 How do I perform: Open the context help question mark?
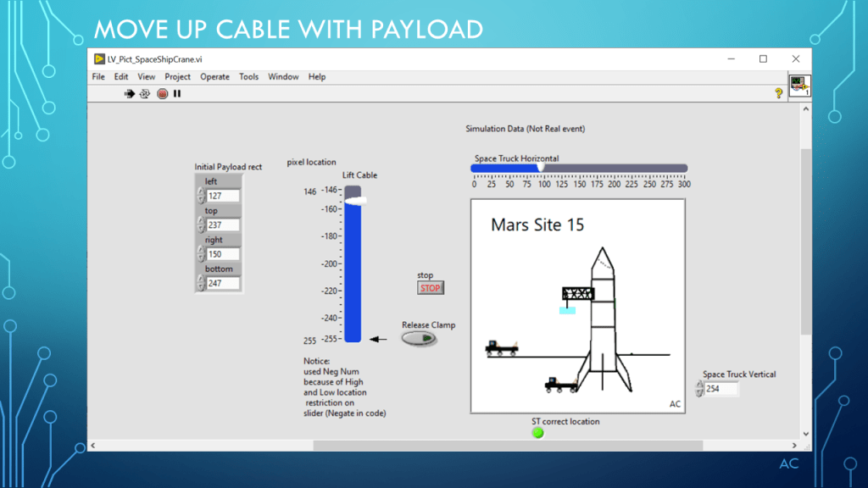tap(778, 94)
